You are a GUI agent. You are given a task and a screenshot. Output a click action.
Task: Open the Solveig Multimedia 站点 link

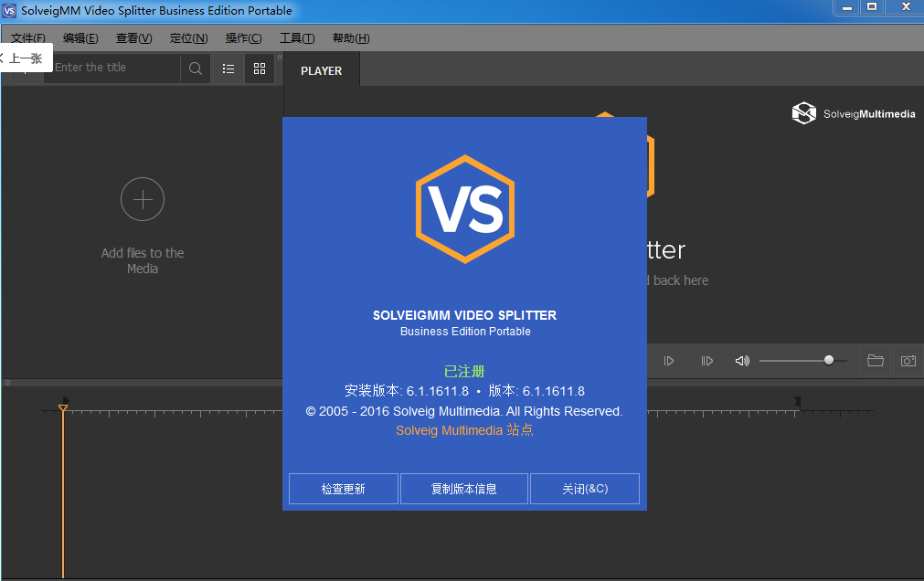464,430
